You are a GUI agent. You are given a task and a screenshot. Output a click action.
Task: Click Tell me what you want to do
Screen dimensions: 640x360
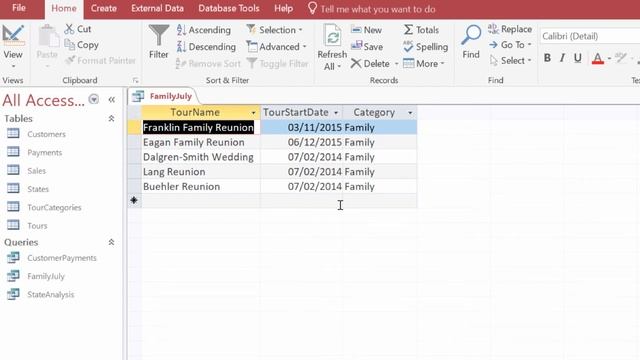(x=371, y=9)
